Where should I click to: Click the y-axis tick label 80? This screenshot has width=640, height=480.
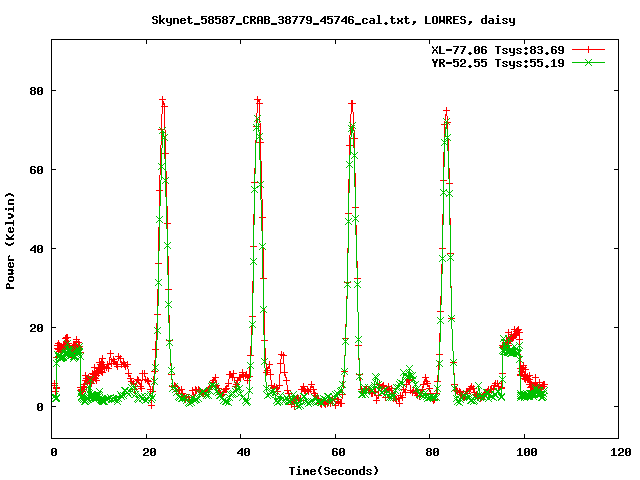pos(36,91)
